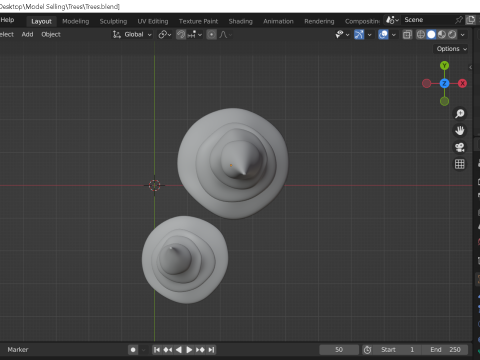480x360 pixels.
Task: Switch perspective/orthographic with the grid icon
Action: point(460,164)
